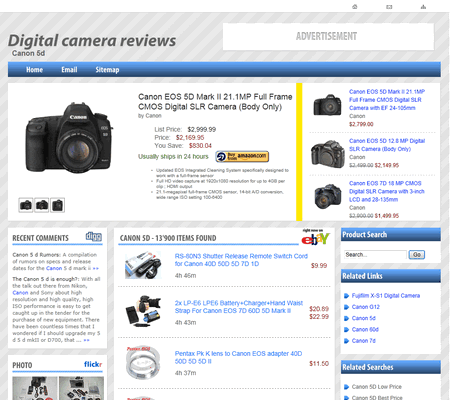Viewport: 450px width, 400px height.
Task: Open Fujifilm X-S1 Digital Camera related link
Action: (386, 296)
